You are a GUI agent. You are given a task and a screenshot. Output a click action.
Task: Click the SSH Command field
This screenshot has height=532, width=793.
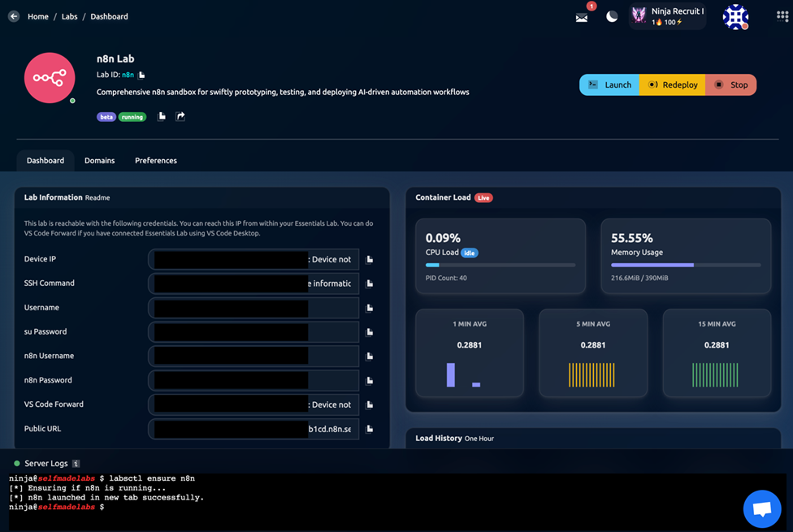[253, 283]
